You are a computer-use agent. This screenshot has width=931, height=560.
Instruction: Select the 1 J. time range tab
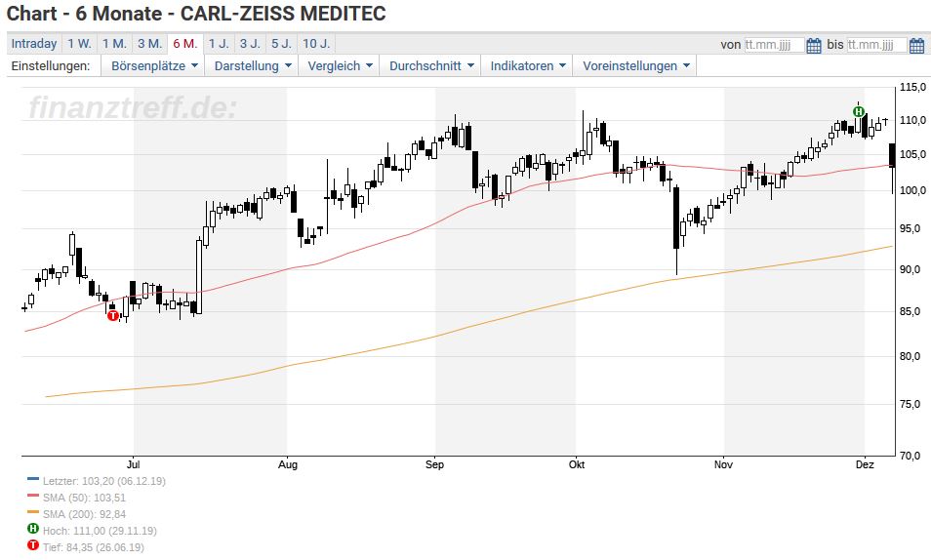(219, 44)
